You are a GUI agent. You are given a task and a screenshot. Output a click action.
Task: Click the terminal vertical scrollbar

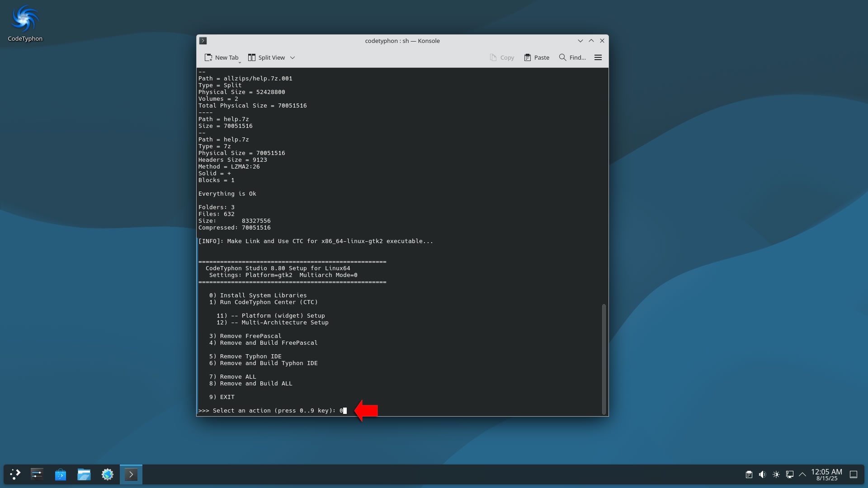[x=604, y=359]
